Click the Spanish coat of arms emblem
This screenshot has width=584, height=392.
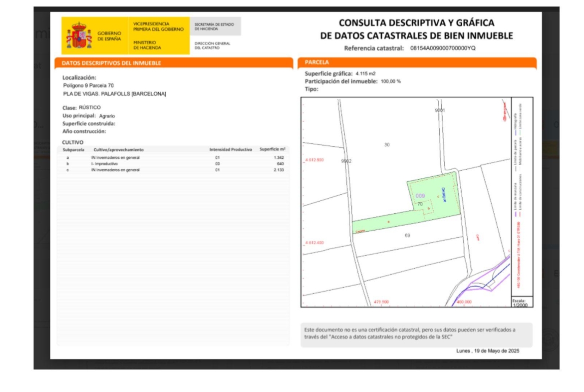pyautogui.click(x=79, y=36)
